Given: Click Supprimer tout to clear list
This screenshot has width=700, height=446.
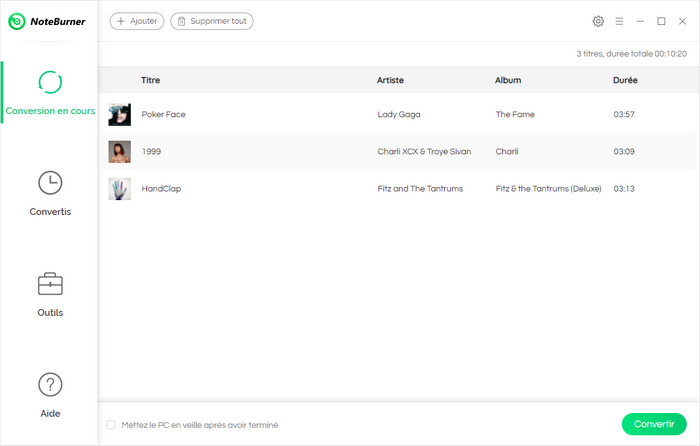Looking at the screenshot, I should coord(212,21).
